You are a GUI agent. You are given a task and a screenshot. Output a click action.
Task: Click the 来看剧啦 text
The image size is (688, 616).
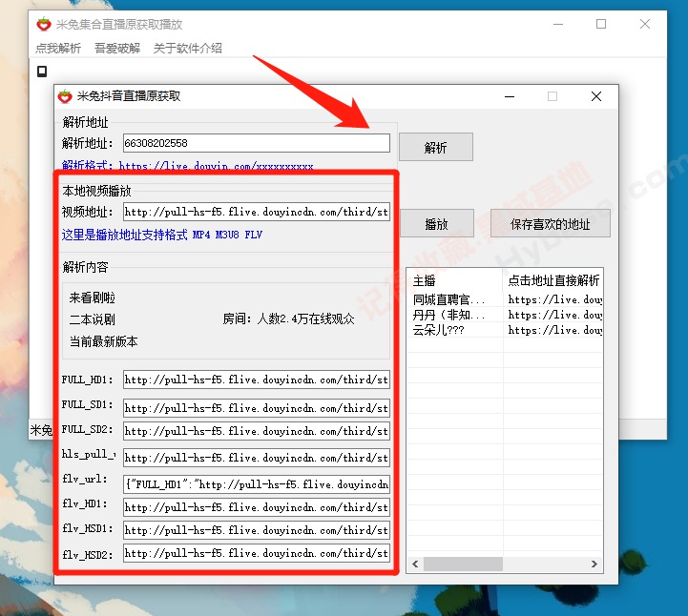click(93, 298)
